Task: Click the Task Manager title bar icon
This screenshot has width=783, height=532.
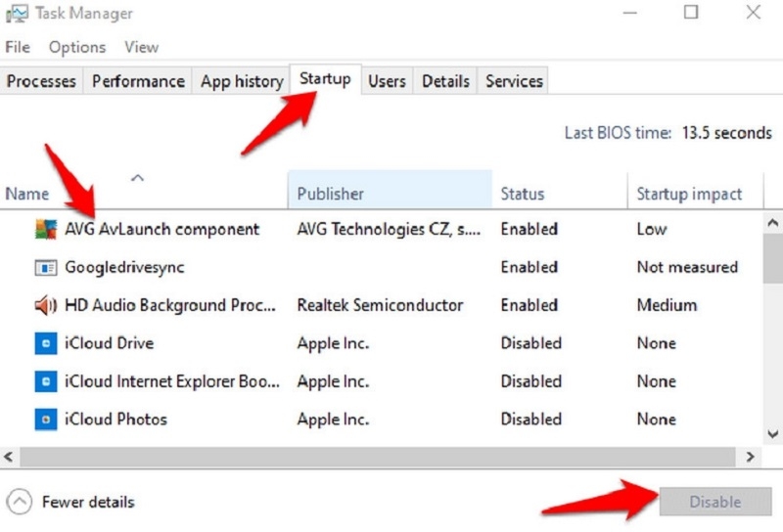Action: (x=17, y=14)
